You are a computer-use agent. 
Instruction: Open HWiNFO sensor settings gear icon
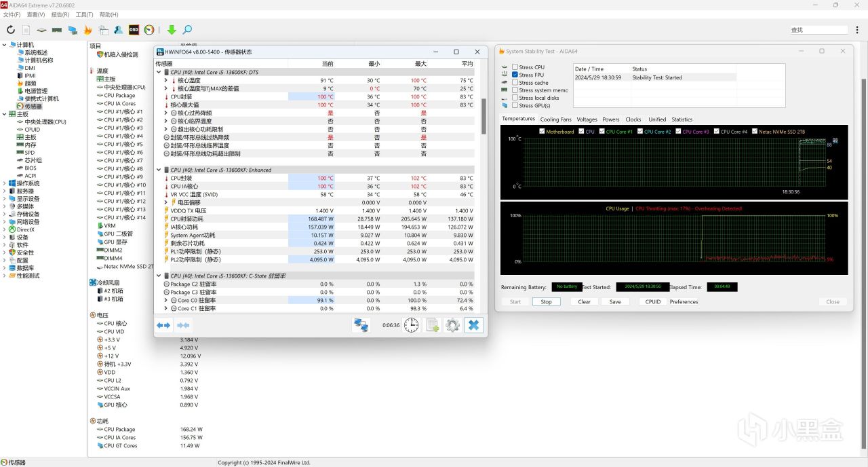point(452,325)
